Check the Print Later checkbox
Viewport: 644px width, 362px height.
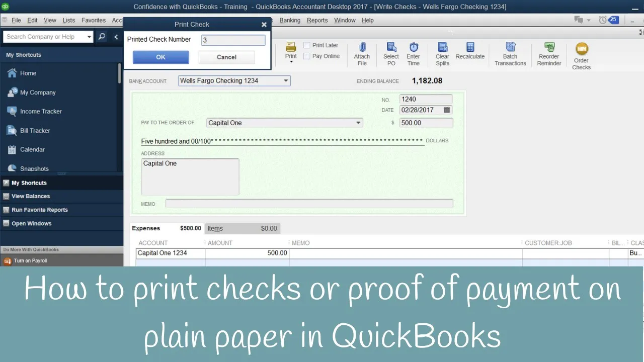pyautogui.click(x=307, y=45)
